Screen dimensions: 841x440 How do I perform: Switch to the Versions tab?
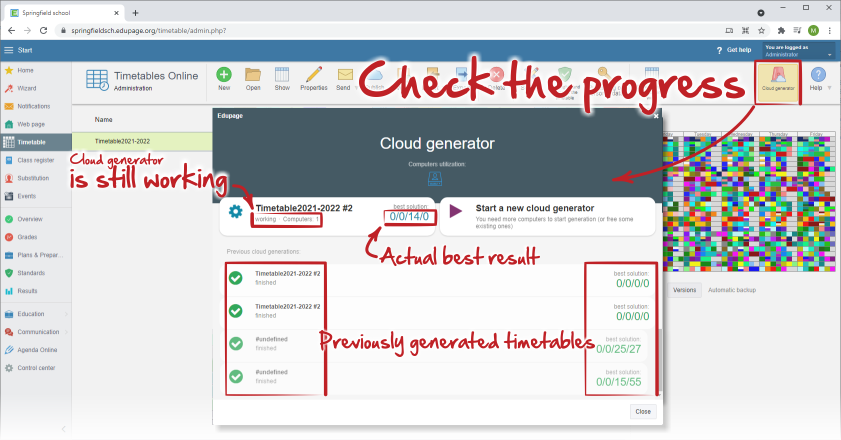coord(684,290)
